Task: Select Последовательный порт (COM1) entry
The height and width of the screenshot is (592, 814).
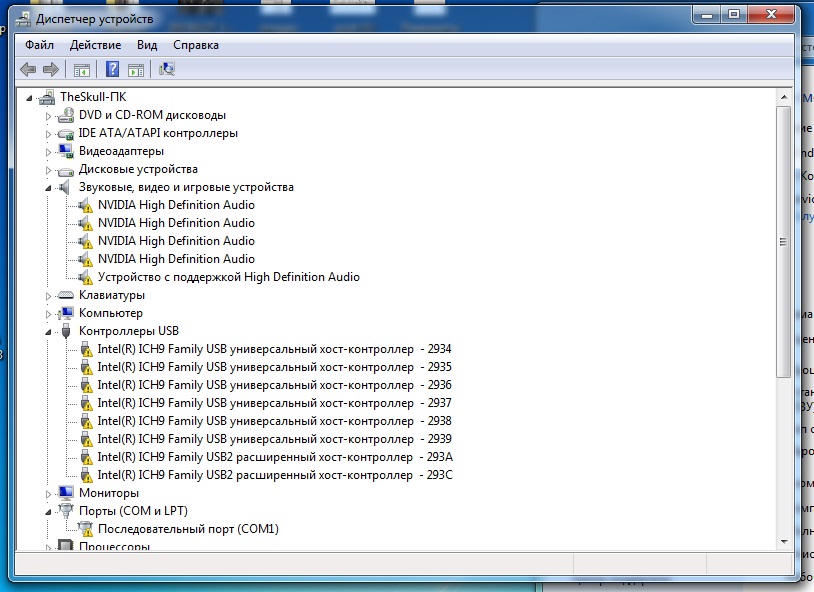Action: pos(188,529)
